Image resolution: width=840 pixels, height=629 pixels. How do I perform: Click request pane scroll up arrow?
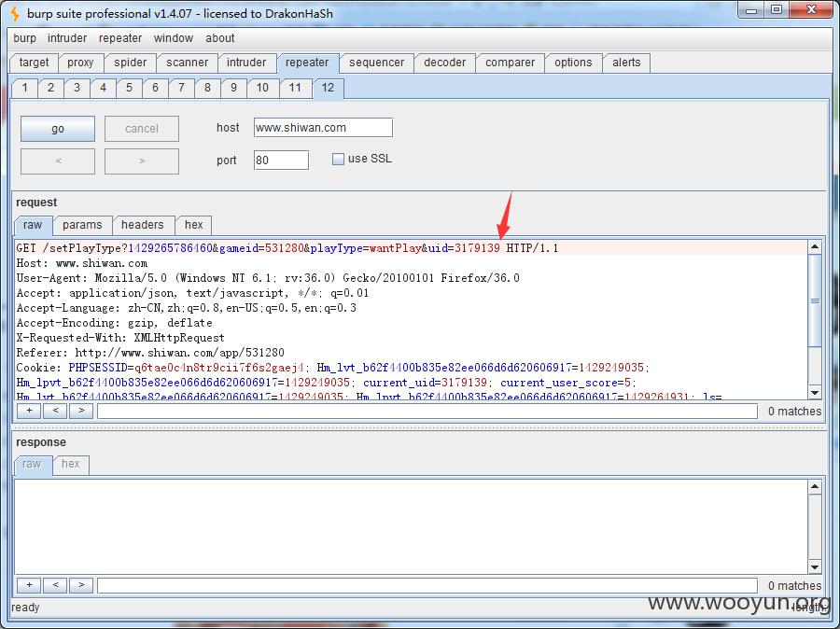click(x=815, y=247)
